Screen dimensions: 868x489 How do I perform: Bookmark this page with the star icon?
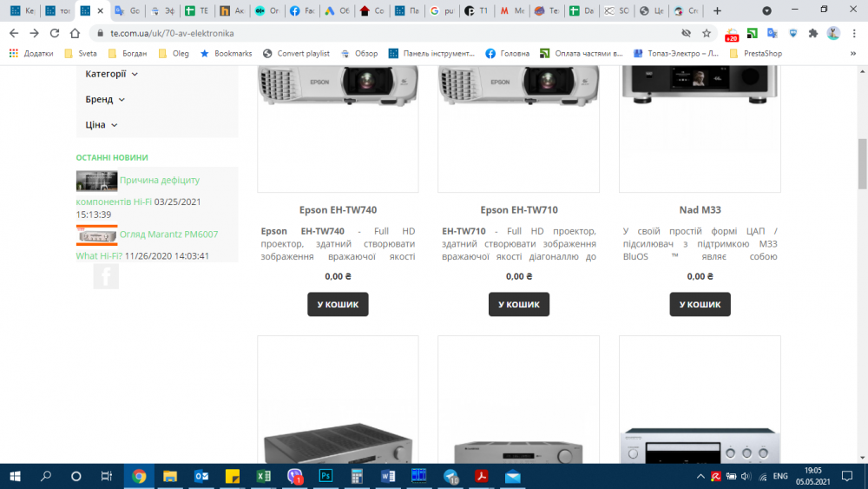(707, 33)
